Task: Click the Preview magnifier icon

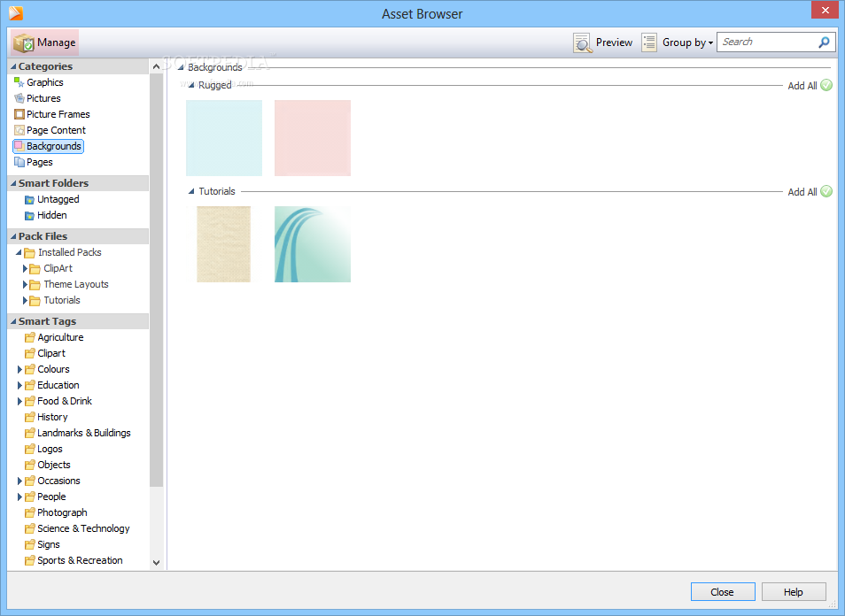Action: (583, 42)
